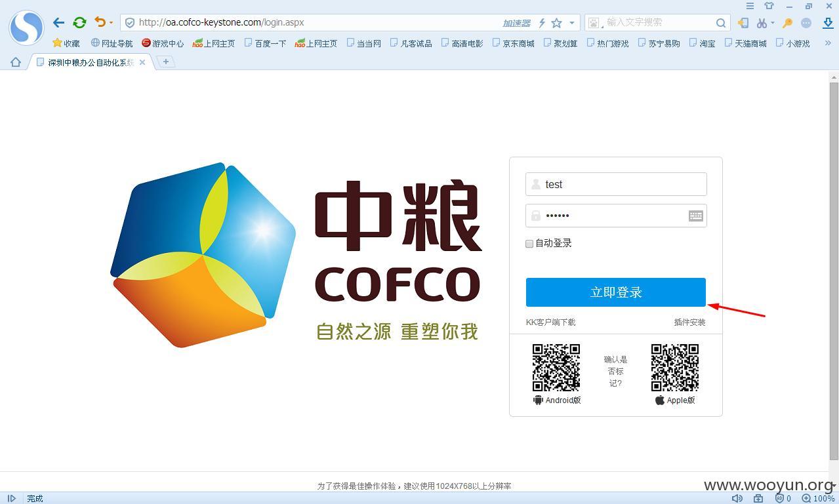Bookmark the page with the star icon
839x504 pixels.
556,23
